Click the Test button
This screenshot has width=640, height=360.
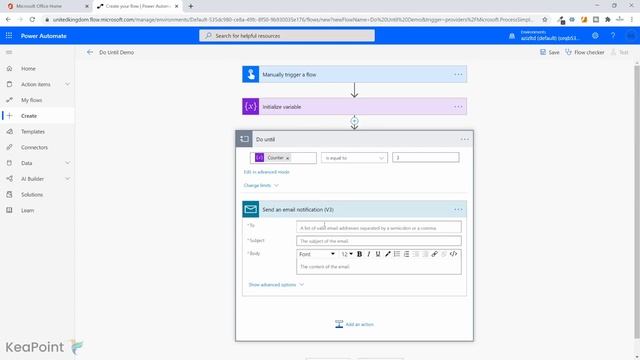[x=619, y=52]
